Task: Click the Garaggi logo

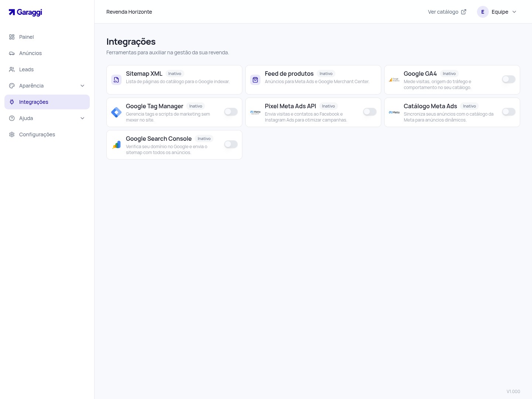Action: pyautogui.click(x=25, y=12)
